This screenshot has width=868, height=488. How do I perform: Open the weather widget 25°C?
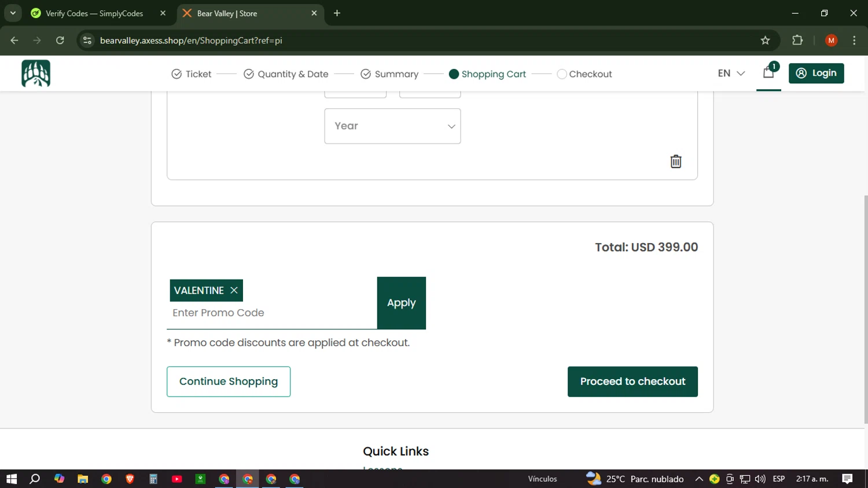(635, 479)
